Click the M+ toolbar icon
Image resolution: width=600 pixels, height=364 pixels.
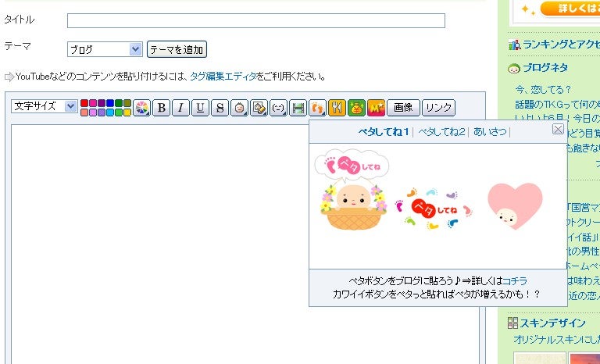[x=376, y=108]
